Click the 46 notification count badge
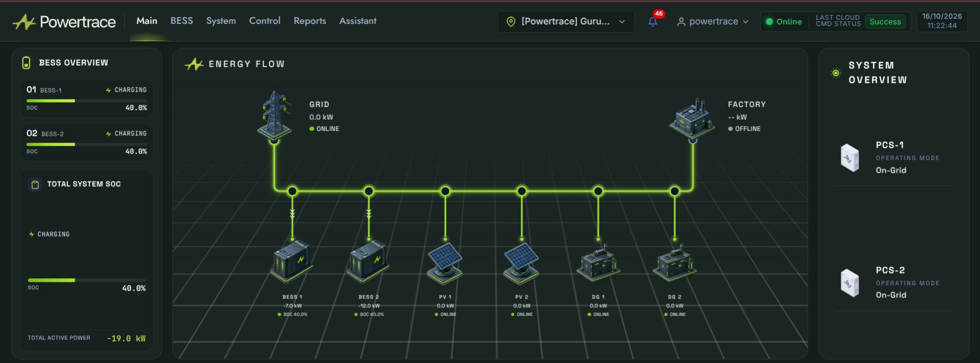The width and height of the screenshot is (980, 363). [659, 14]
